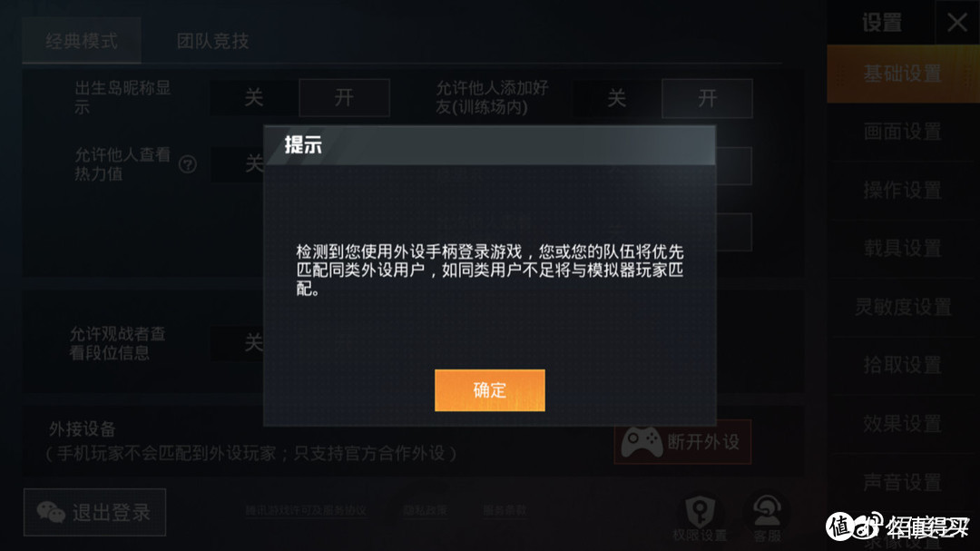Select 基础设置 in the sidebar
The image size is (980, 551).
[903, 74]
